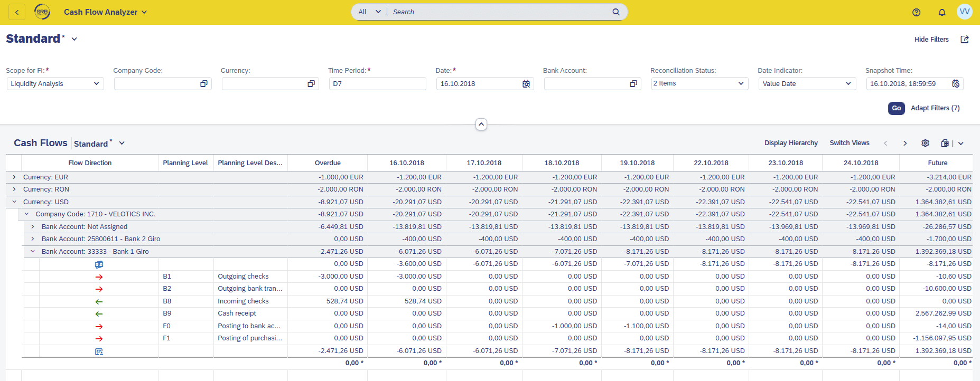980x381 pixels.
Task: Click the search magnifier icon
Action: [x=615, y=12]
